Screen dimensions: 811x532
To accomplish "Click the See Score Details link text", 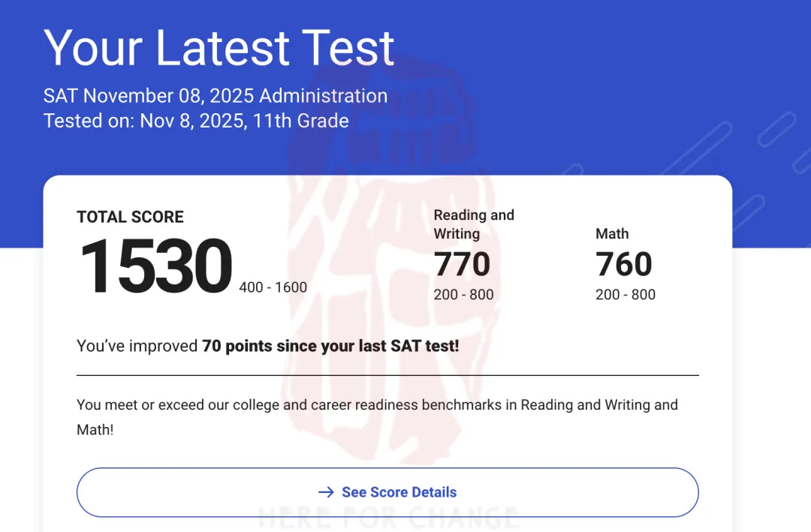I will [x=399, y=492].
